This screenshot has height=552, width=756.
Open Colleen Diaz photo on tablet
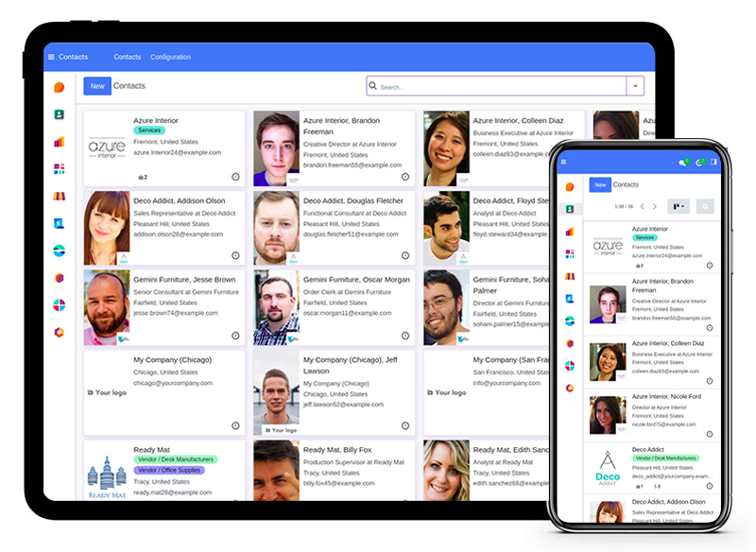(x=446, y=148)
